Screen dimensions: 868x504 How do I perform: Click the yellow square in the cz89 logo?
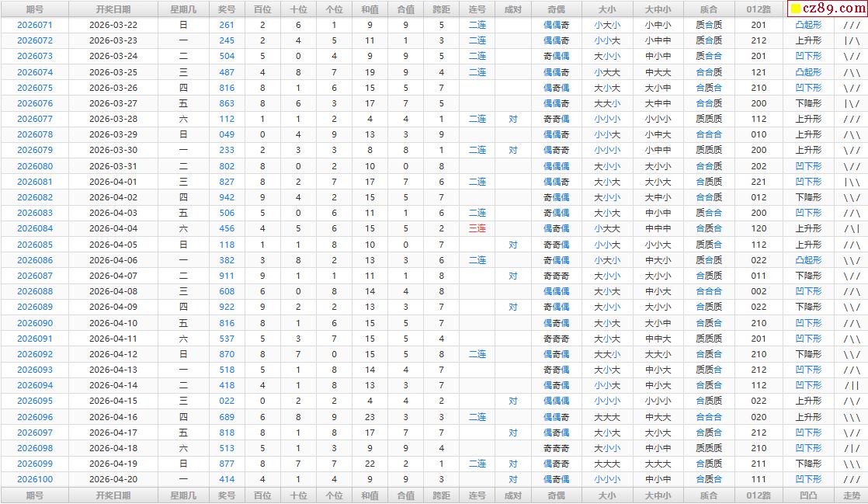(x=796, y=10)
